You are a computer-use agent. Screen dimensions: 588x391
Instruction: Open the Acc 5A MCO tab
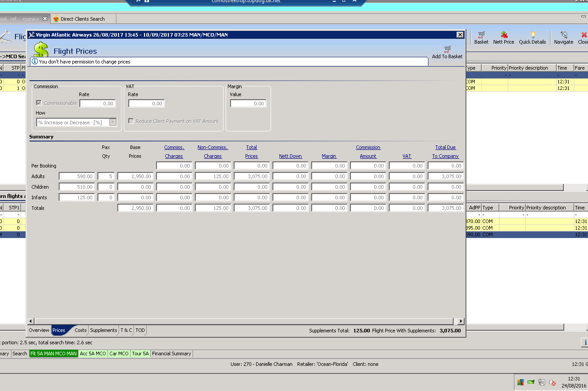coord(93,354)
